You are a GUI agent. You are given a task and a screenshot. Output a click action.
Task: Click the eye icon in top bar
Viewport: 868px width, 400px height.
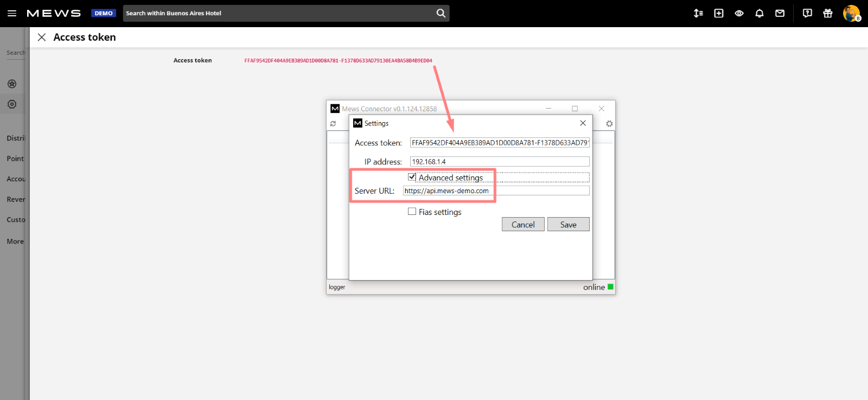pos(739,13)
